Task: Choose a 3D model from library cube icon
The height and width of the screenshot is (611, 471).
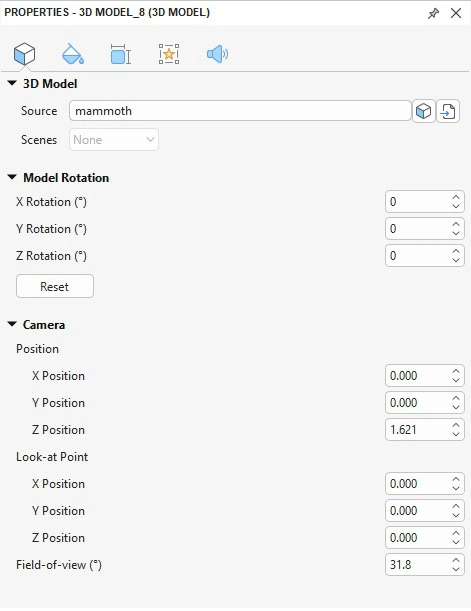Action: (423, 111)
